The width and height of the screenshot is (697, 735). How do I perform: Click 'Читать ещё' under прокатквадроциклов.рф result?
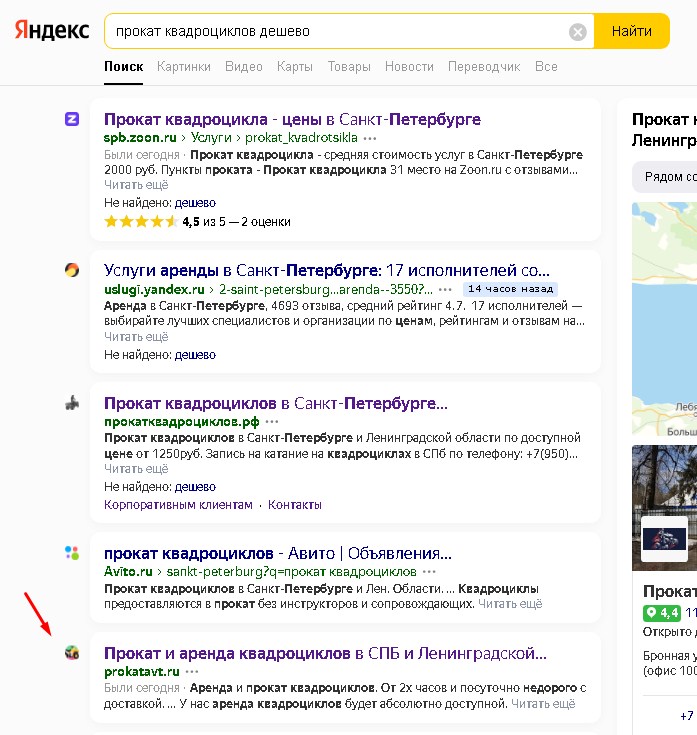click(136, 469)
